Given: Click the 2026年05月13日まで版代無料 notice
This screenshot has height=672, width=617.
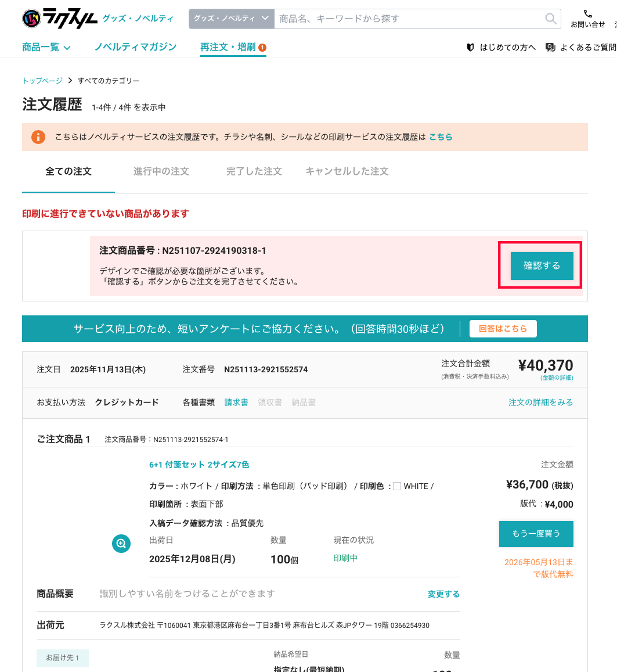Looking at the screenshot, I should point(539,568).
